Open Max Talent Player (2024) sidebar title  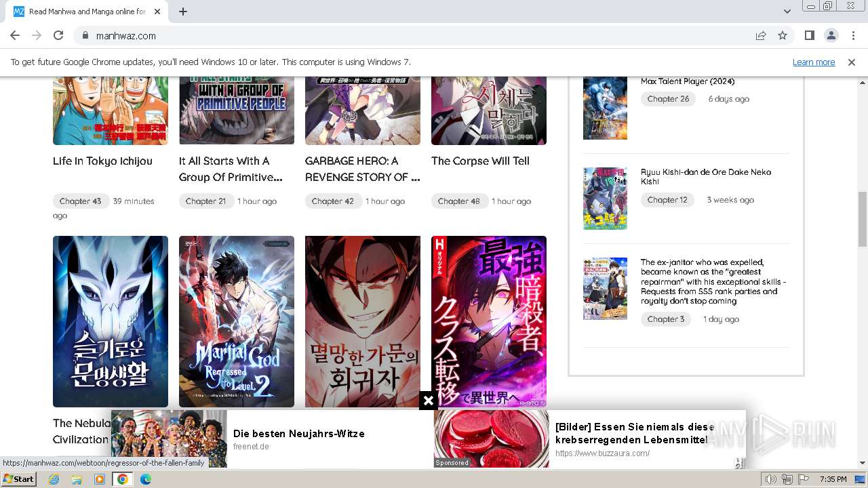coord(688,81)
